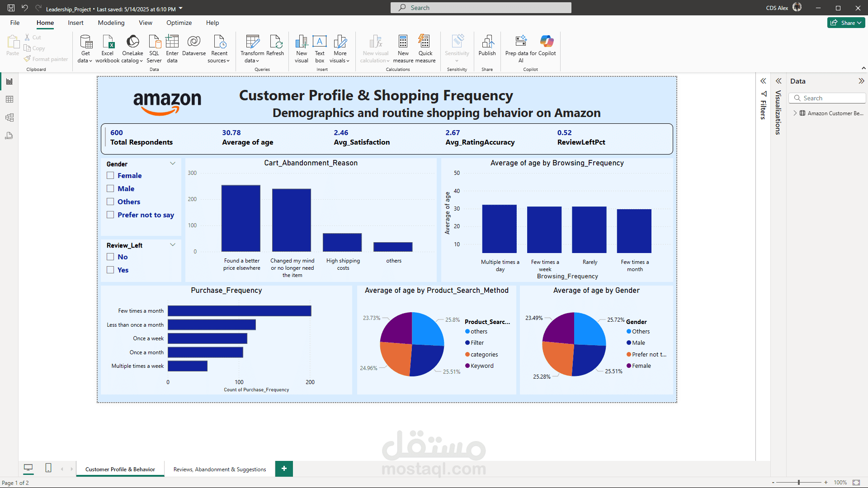The image size is (868, 488).
Task: Switch to desktop layout icon
Action: pos(28,468)
